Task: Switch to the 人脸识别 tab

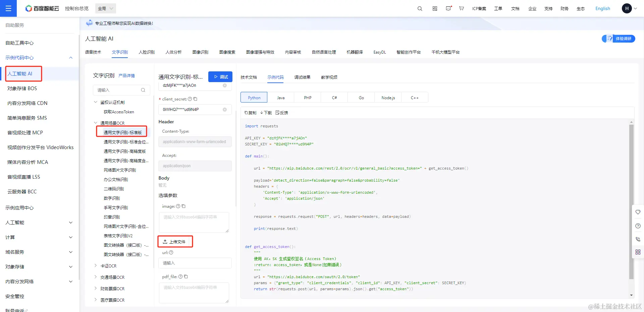Action: tap(147, 52)
